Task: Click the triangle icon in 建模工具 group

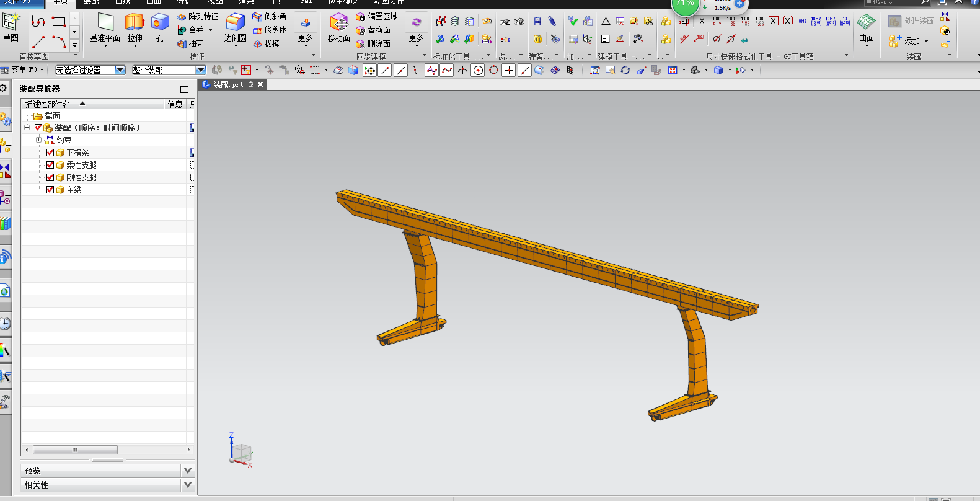Action: click(x=606, y=21)
